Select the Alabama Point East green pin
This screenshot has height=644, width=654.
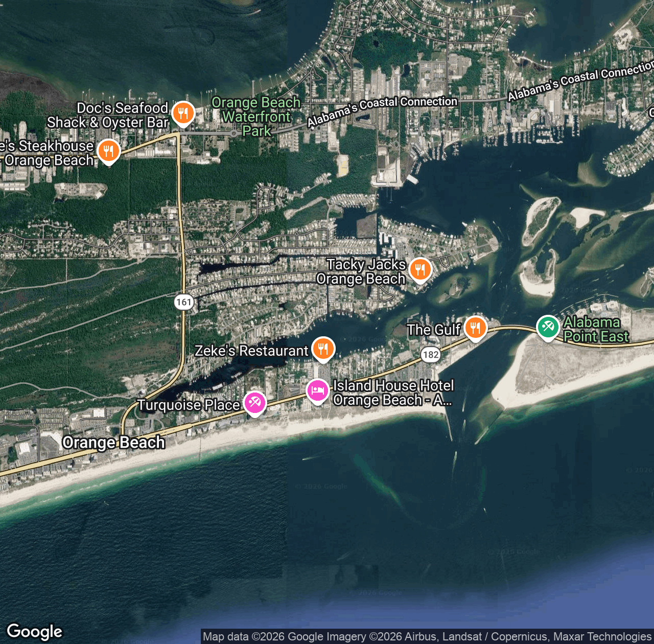click(x=548, y=328)
